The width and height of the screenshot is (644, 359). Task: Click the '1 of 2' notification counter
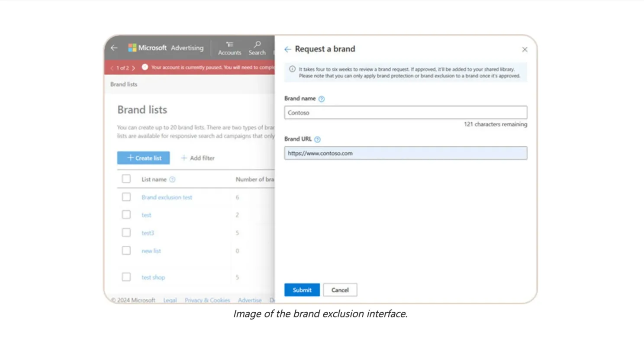pyautogui.click(x=122, y=68)
